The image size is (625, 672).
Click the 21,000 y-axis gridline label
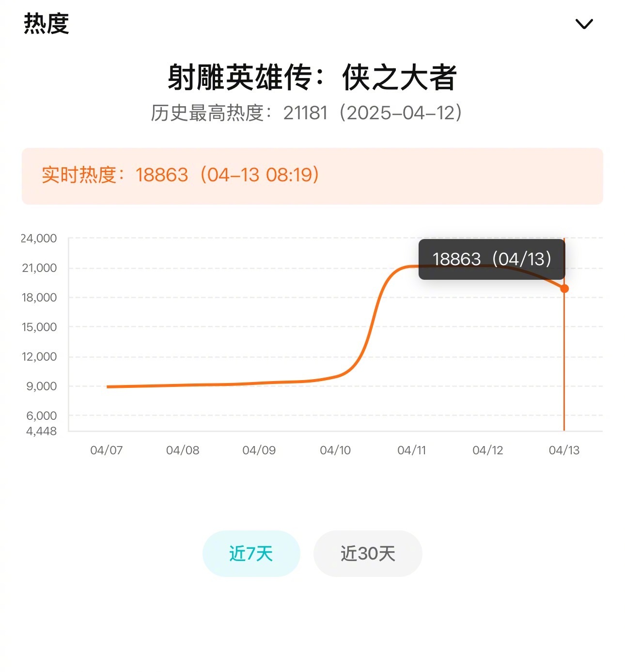(39, 268)
